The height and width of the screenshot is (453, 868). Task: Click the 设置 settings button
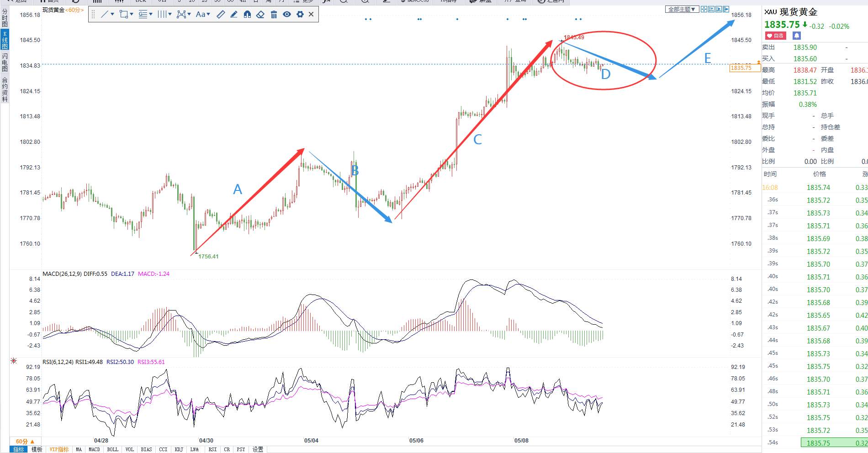[x=258, y=449]
